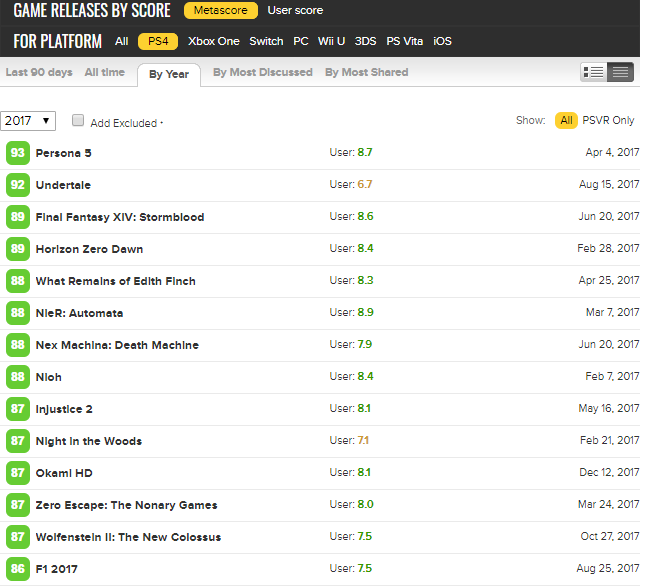Switch to detailed list view icon
The width and height of the screenshot is (645, 588).
(x=594, y=72)
